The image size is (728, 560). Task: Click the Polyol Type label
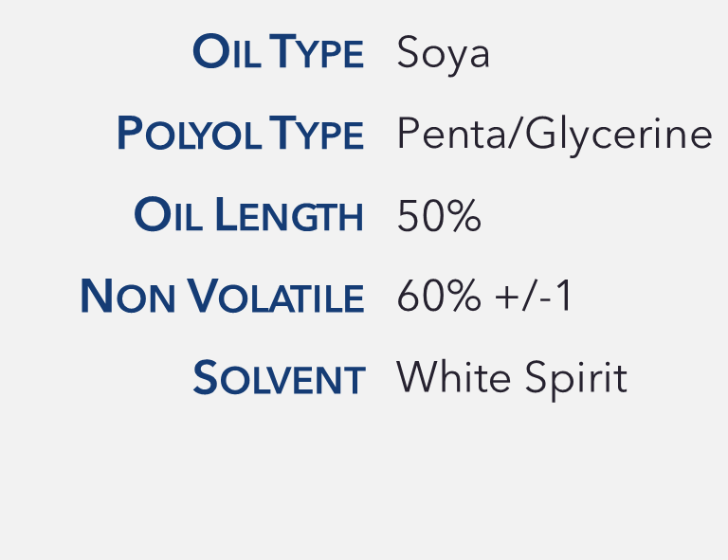240,135
